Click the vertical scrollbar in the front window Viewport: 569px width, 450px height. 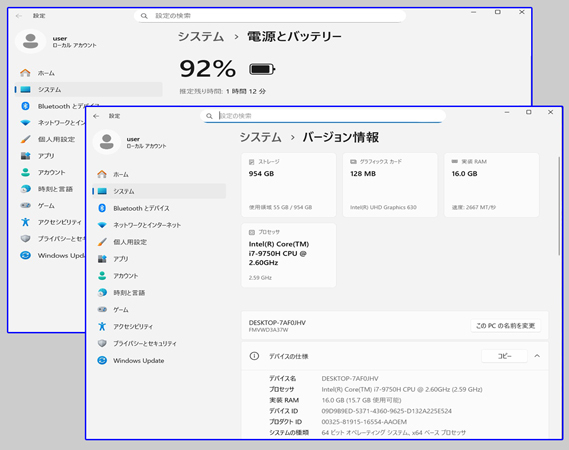(x=559, y=206)
